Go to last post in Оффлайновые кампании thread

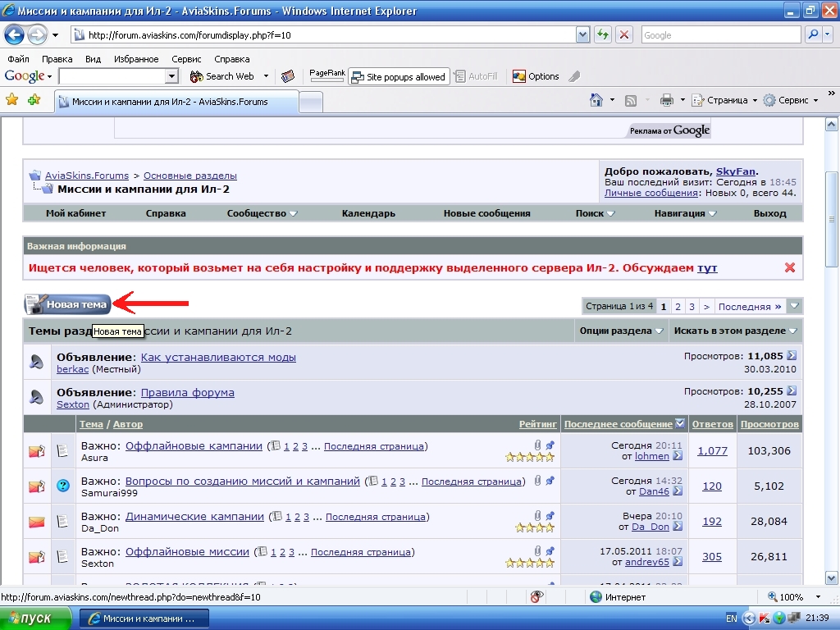[x=678, y=456]
